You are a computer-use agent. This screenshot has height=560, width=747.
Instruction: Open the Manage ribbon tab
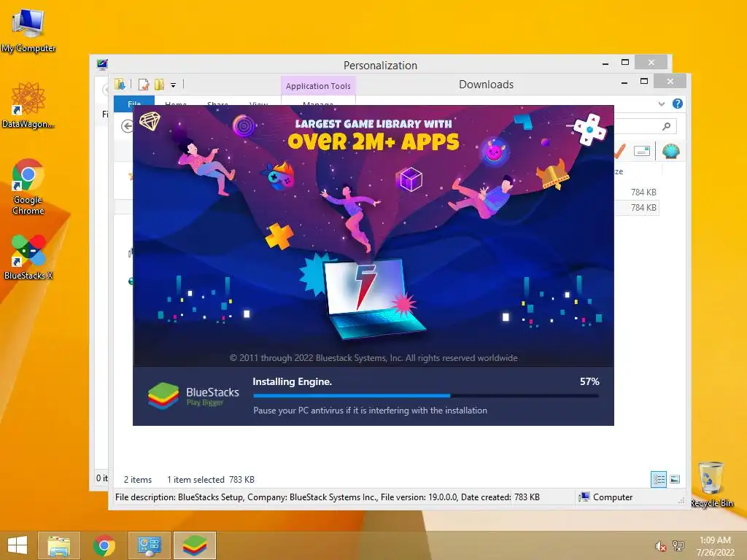click(x=318, y=101)
